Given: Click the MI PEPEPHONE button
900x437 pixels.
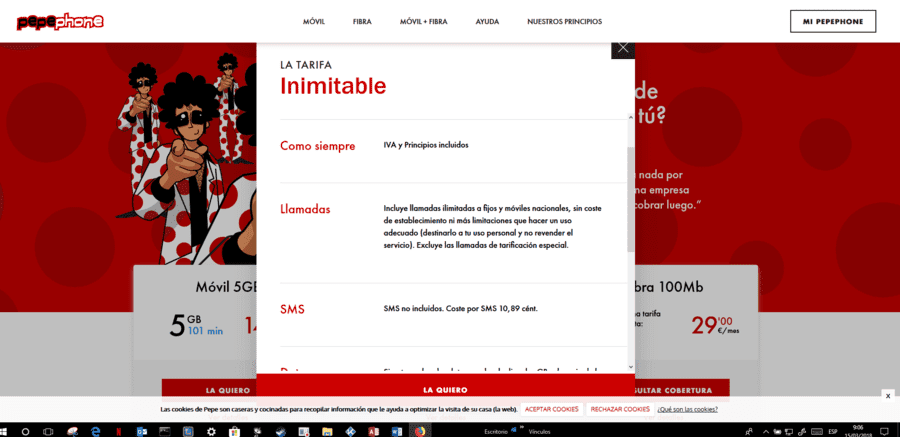Looking at the screenshot, I should [x=833, y=21].
